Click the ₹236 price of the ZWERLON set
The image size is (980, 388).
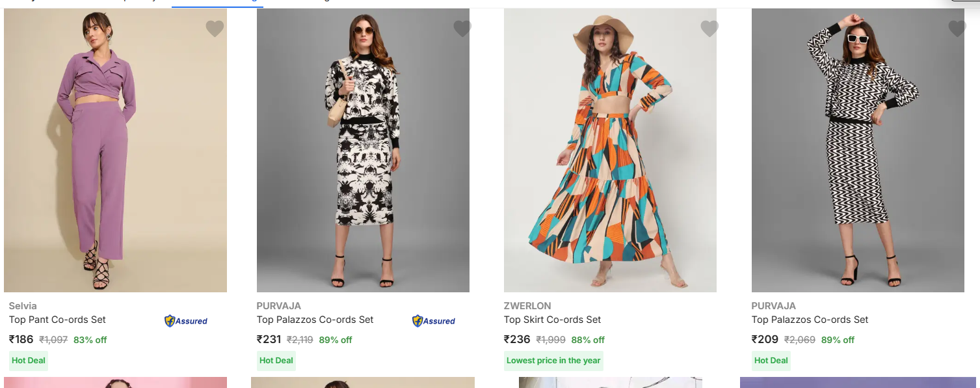[517, 339]
